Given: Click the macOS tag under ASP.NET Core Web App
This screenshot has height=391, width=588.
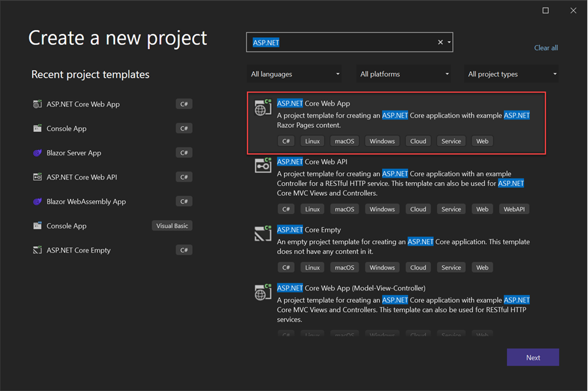Looking at the screenshot, I should (344, 141).
